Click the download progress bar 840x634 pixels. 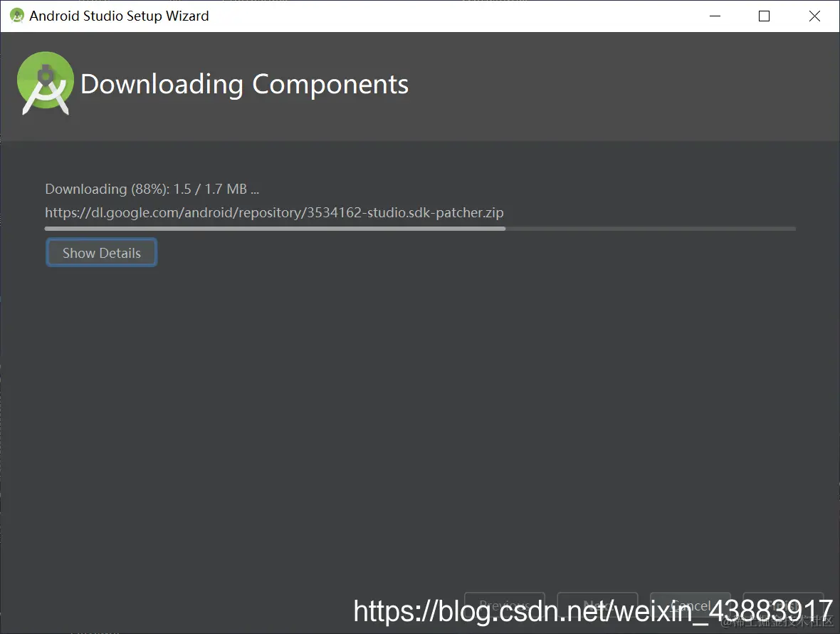(420, 229)
